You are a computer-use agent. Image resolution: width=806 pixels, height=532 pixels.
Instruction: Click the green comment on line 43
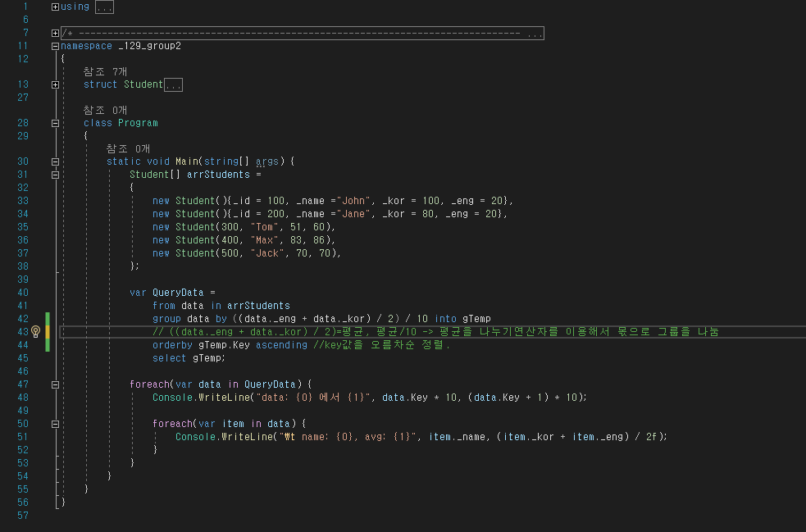click(435, 331)
